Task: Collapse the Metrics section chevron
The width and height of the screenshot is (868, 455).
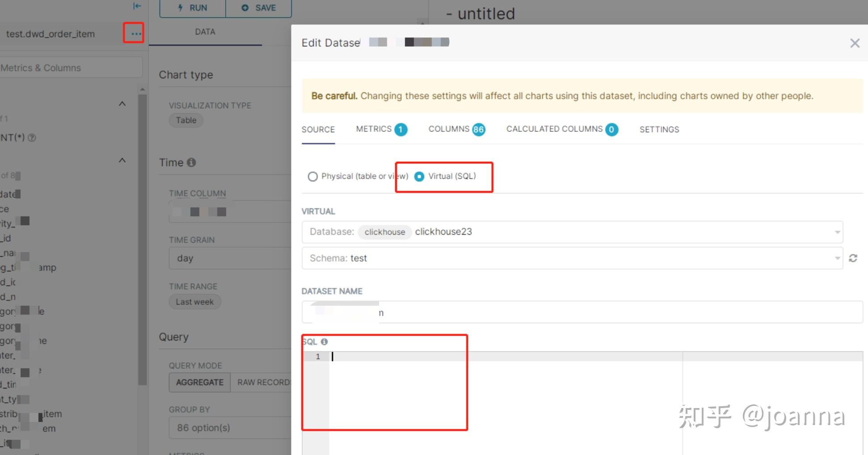Action: pyautogui.click(x=122, y=104)
